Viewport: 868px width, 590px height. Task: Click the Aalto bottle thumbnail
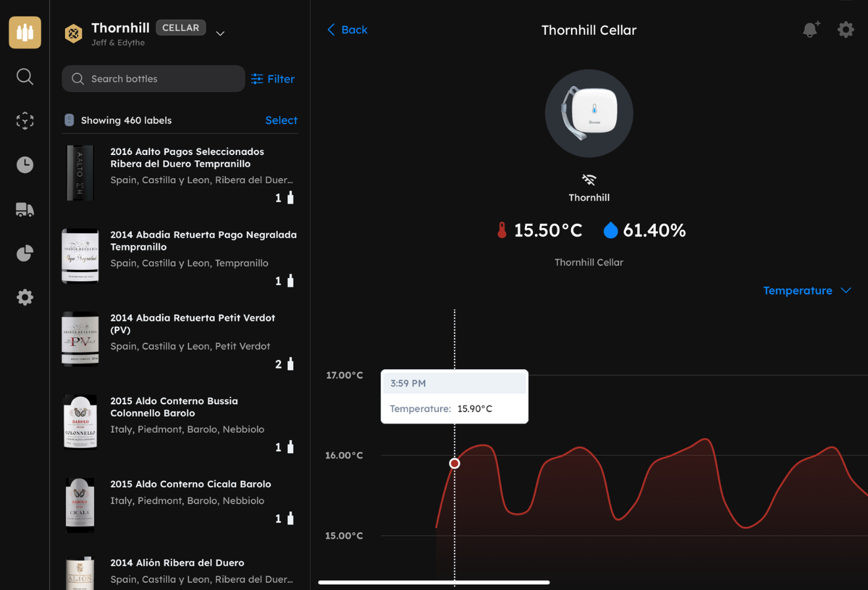[x=80, y=173]
